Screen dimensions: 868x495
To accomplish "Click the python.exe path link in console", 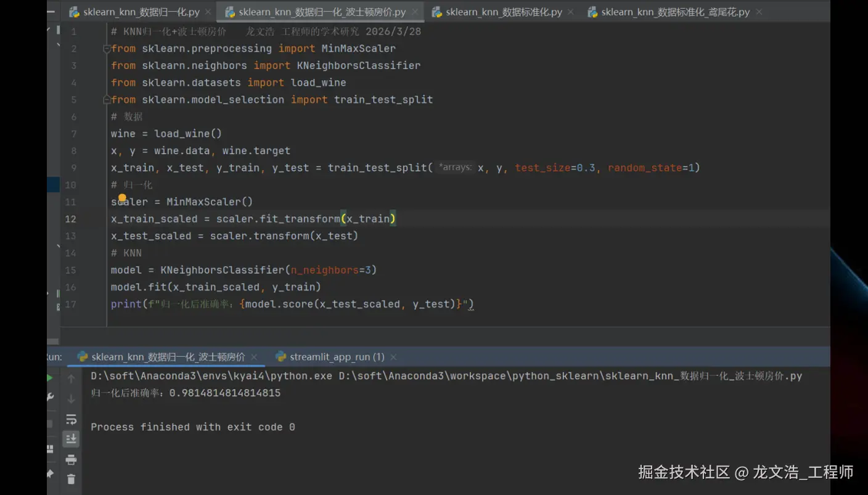I will click(211, 376).
